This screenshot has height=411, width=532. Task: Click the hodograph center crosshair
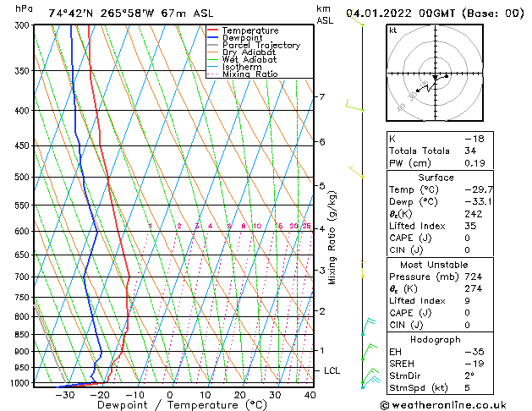(x=435, y=74)
